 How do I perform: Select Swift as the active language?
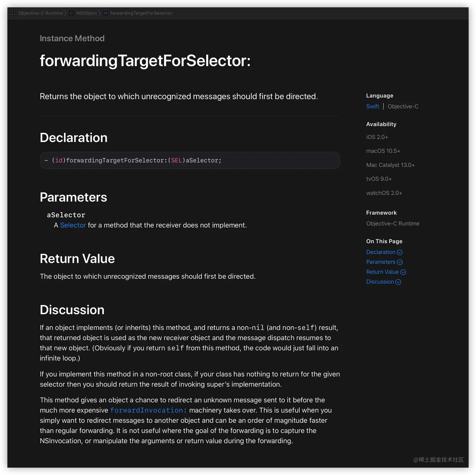pyautogui.click(x=373, y=106)
